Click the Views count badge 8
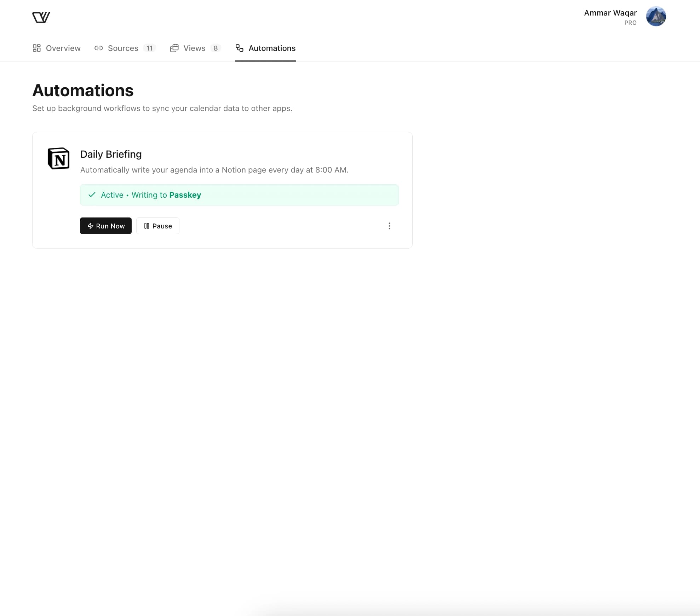 click(216, 48)
